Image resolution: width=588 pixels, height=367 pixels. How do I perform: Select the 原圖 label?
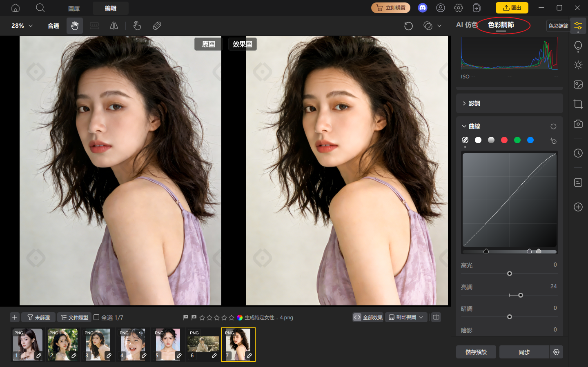click(208, 44)
